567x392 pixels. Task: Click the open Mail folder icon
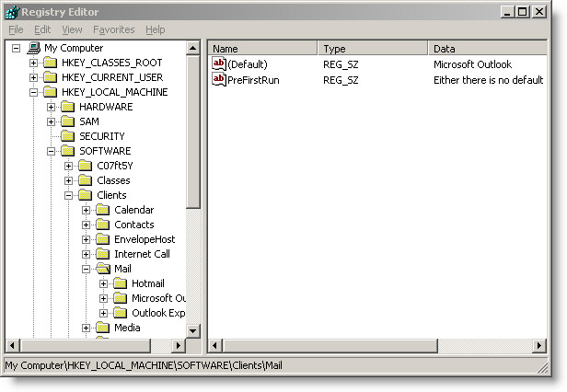103,269
